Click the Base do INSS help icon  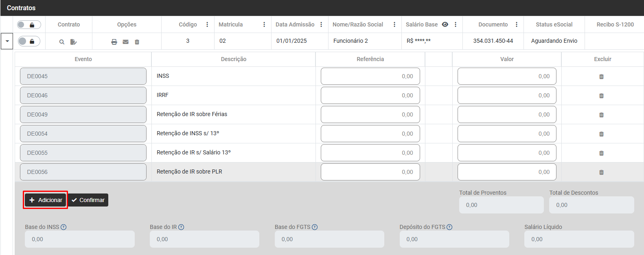click(x=64, y=227)
